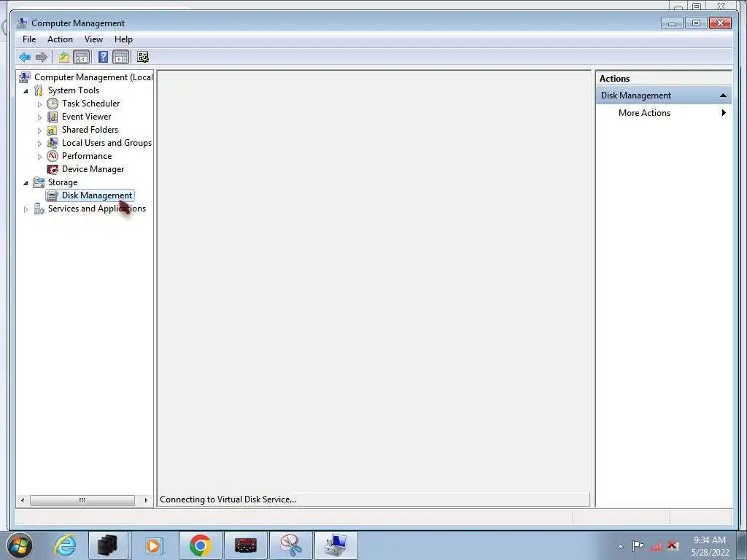The image size is (747, 560).
Task: Open the Windows Start orb
Action: [x=20, y=545]
